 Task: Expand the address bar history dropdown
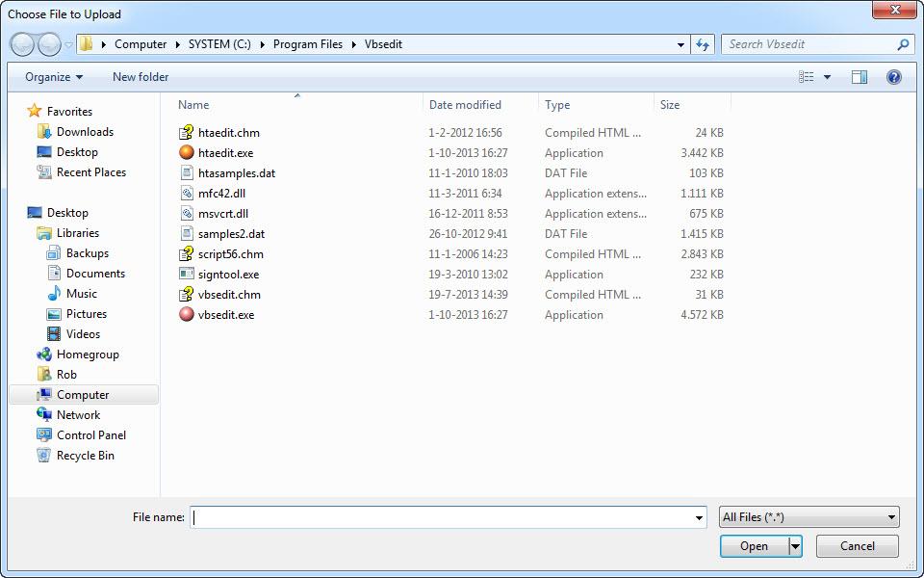680,44
